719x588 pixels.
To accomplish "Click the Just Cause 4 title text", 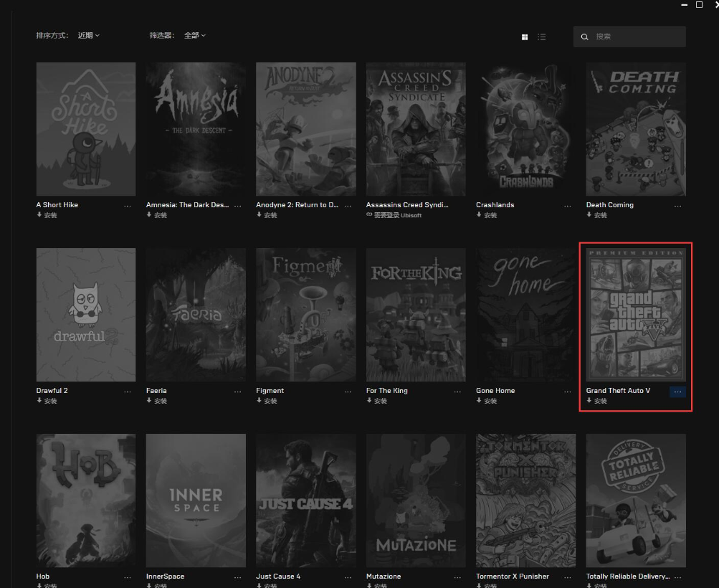I will [278, 577].
